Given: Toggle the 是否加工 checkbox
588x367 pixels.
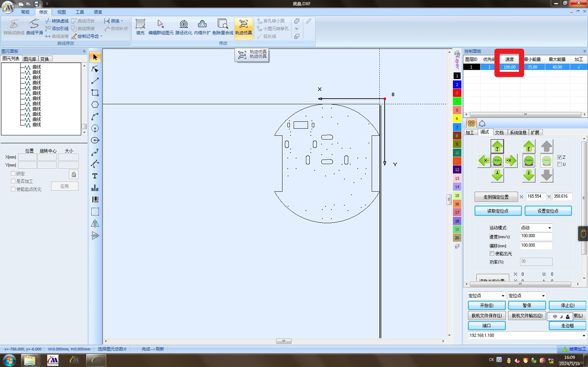Looking at the screenshot, I should coord(13,181).
